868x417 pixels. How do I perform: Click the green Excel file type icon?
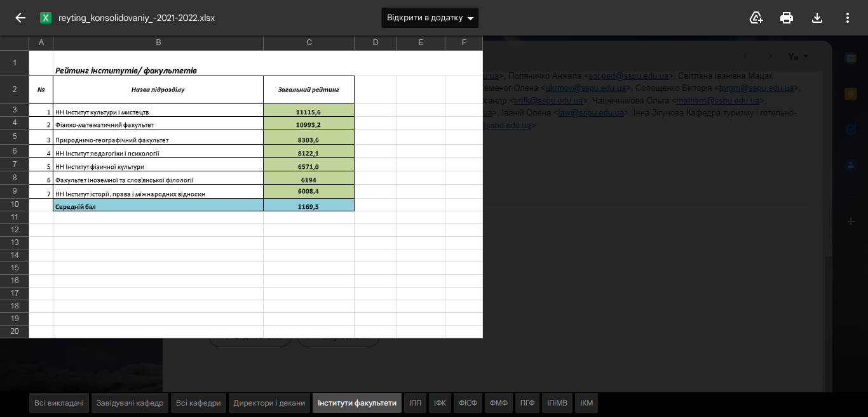tap(46, 18)
